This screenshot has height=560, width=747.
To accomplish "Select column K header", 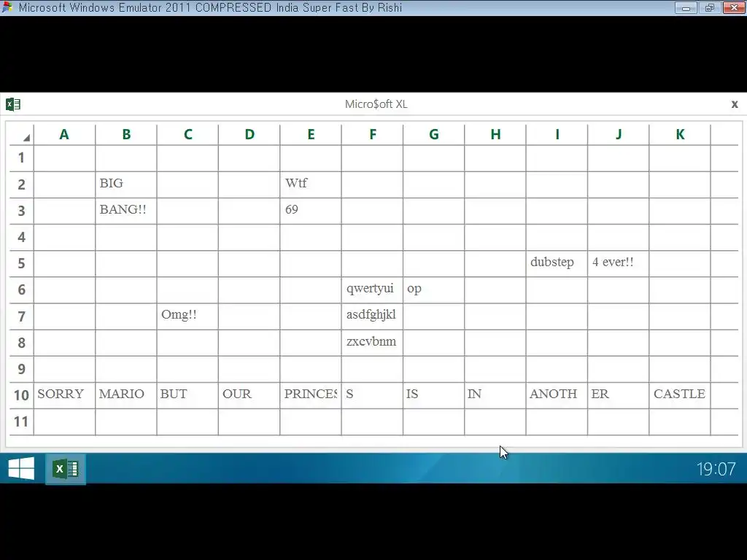I will click(x=680, y=135).
